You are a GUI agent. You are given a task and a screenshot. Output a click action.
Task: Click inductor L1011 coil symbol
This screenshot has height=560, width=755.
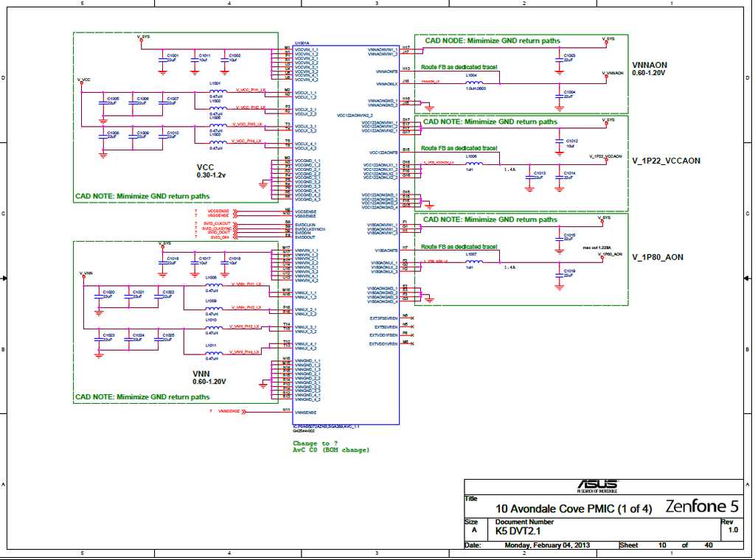tap(214, 353)
